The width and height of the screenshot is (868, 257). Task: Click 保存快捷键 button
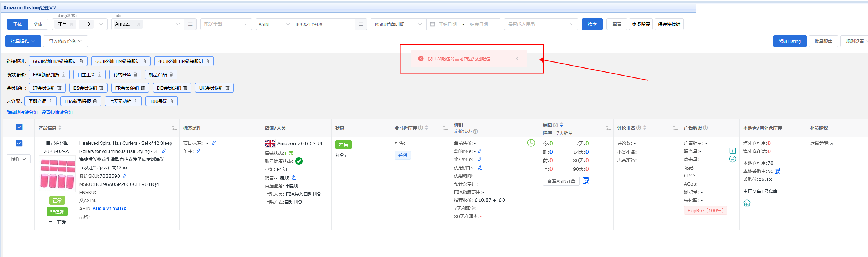(x=669, y=24)
